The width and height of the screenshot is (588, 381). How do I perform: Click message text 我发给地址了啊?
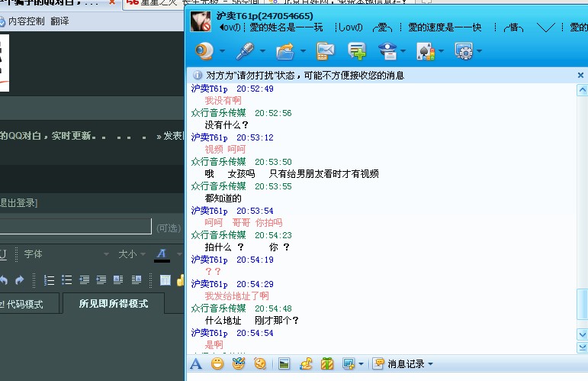(236, 296)
